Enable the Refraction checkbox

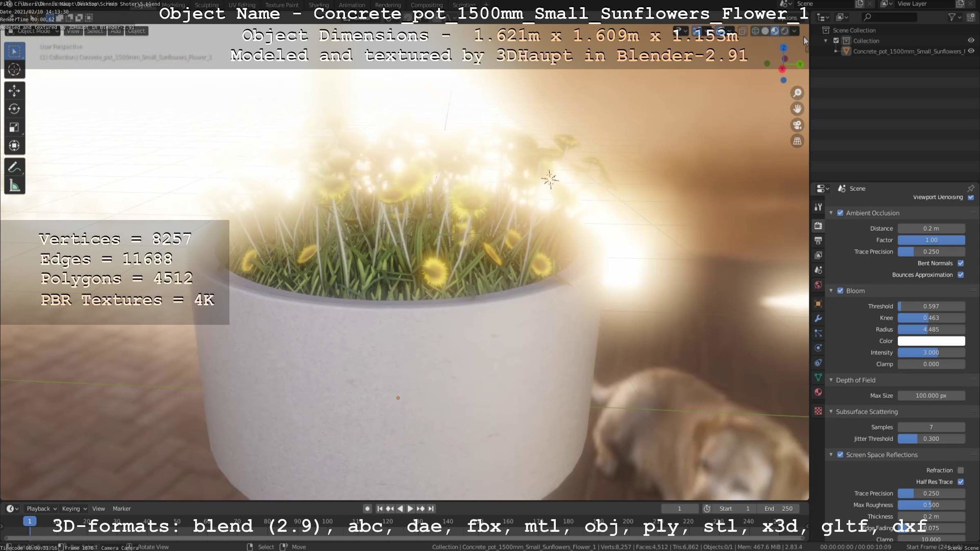point(961,470)
